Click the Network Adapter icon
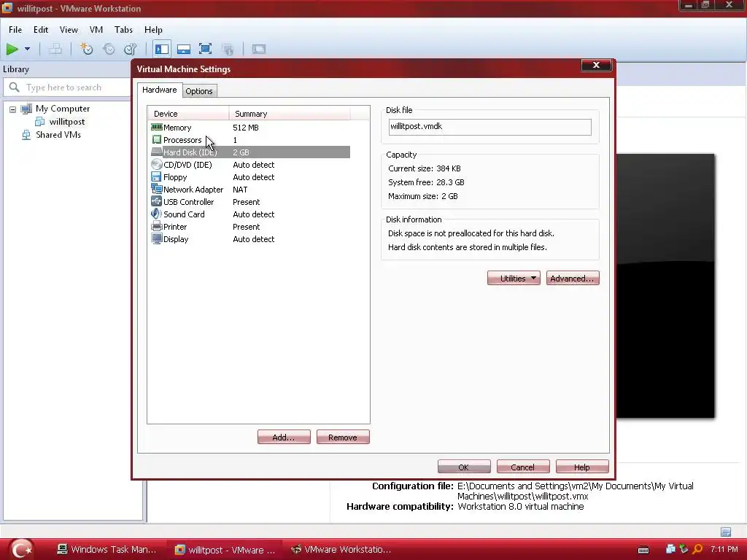Image resolution: width=747 pixels, height=560 pixels. [x=156, y=189]
